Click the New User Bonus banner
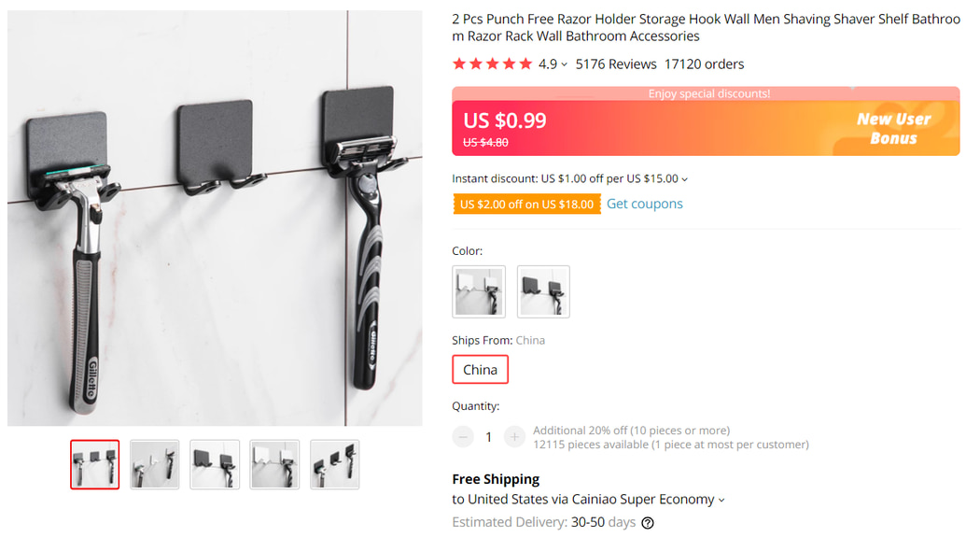Viewport: 980px width, 537px height. (893, 129)
